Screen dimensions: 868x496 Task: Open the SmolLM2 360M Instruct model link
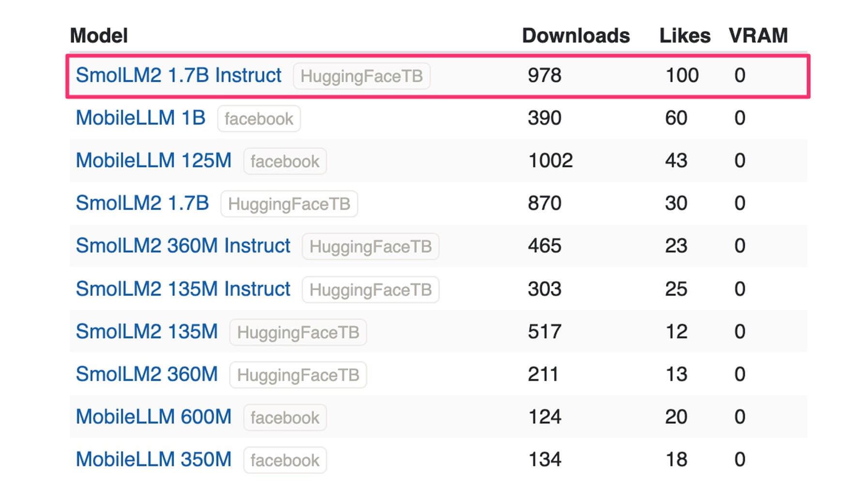[183, 246]
